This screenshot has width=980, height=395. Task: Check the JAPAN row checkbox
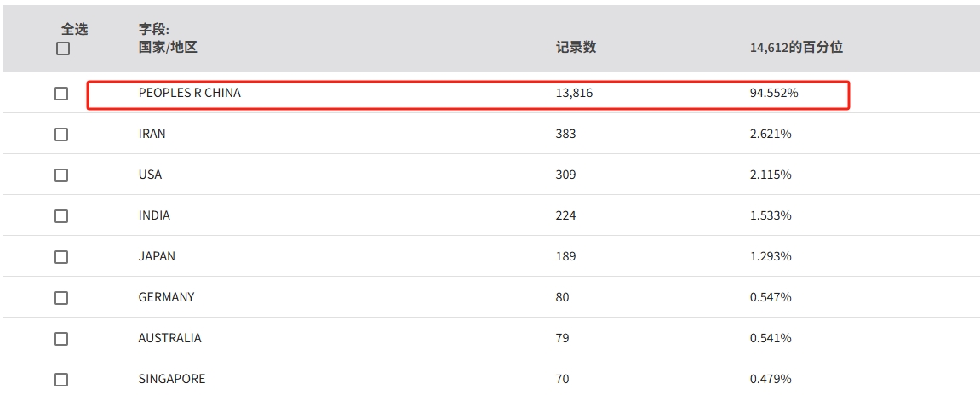click(61, 257)
